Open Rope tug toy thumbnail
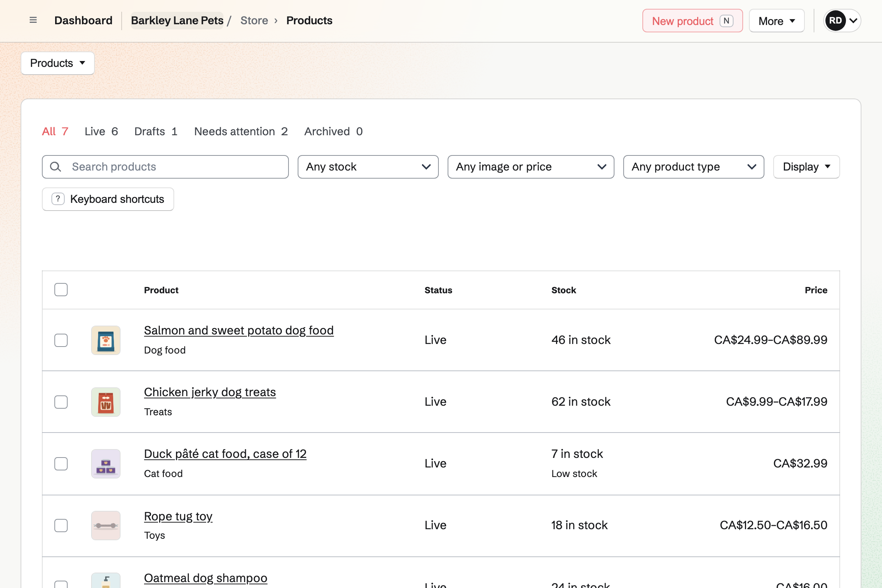This screenshot has width=882, height=588. (x=106, y=526)
